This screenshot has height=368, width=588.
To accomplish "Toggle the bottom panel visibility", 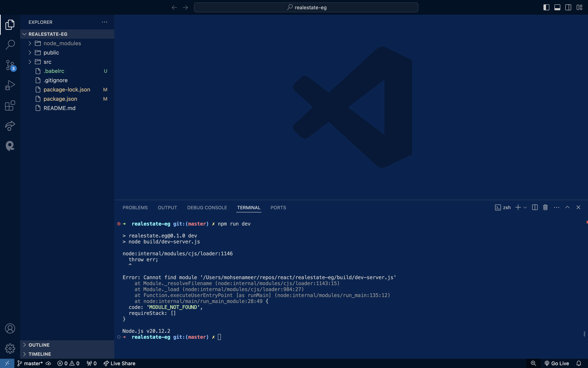I will point(557,8).
